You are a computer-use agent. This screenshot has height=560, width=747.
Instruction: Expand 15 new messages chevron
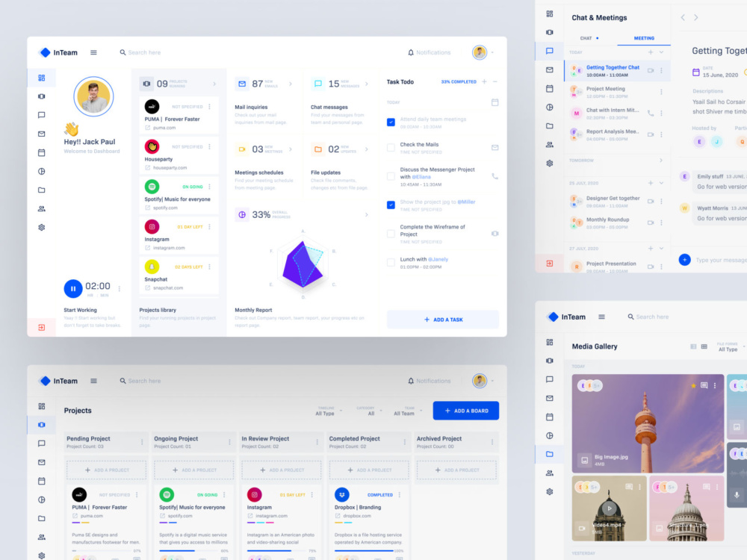366,84
